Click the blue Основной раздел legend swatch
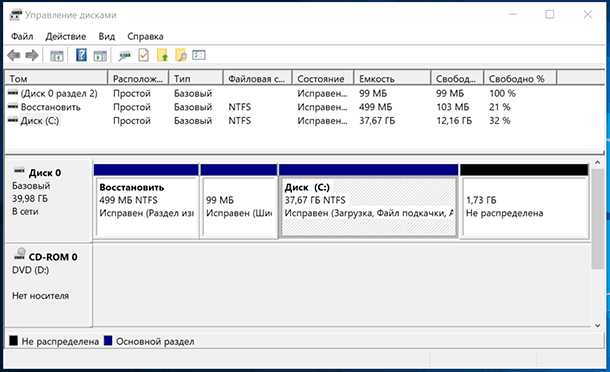Screen dimensions: 610x372 (x=108, y=341)
